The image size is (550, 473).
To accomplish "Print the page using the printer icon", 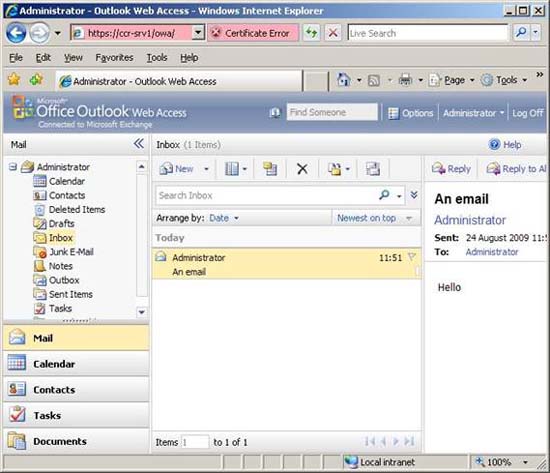I will (405, 80).
